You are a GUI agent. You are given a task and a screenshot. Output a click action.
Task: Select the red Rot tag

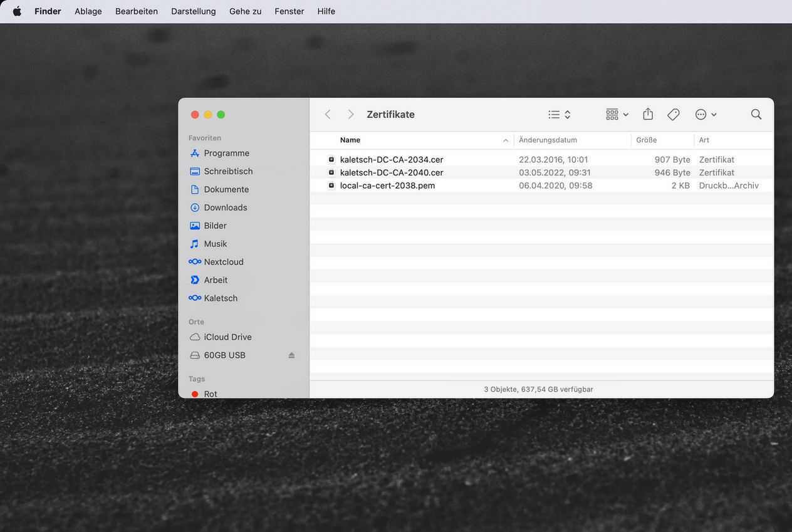tap(210, 394)
